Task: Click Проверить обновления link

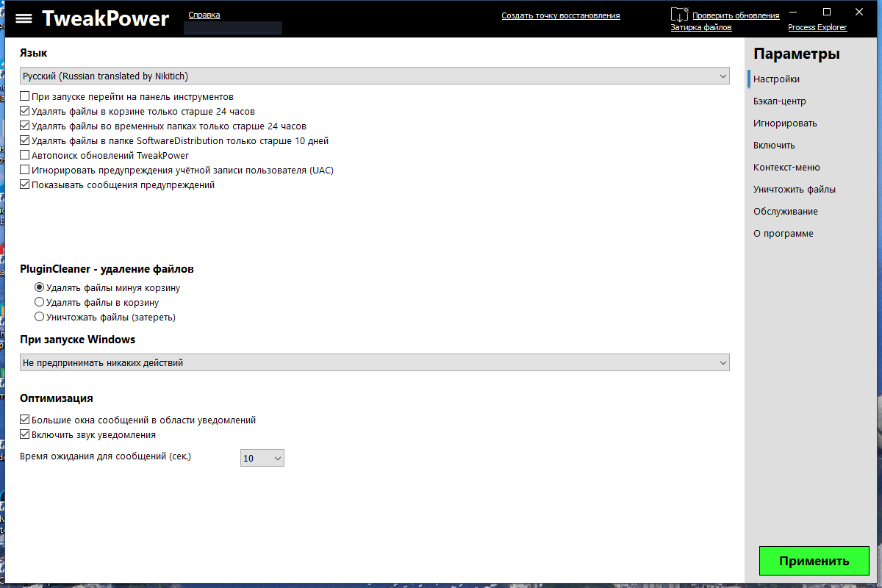Action: click(736, 15)
